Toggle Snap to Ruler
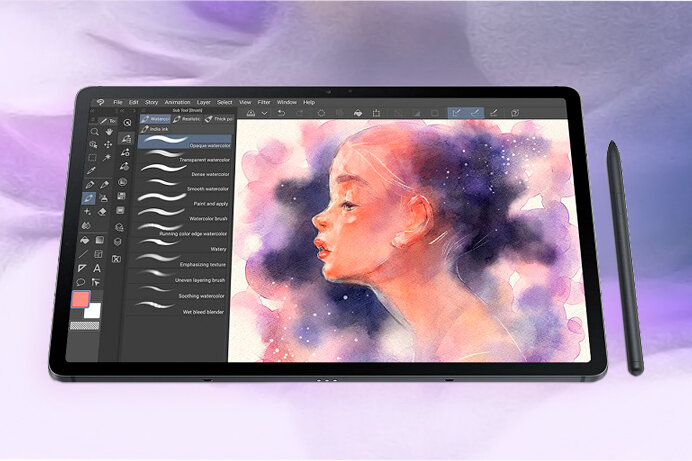The image size is (692, 461). pos(457,113)
